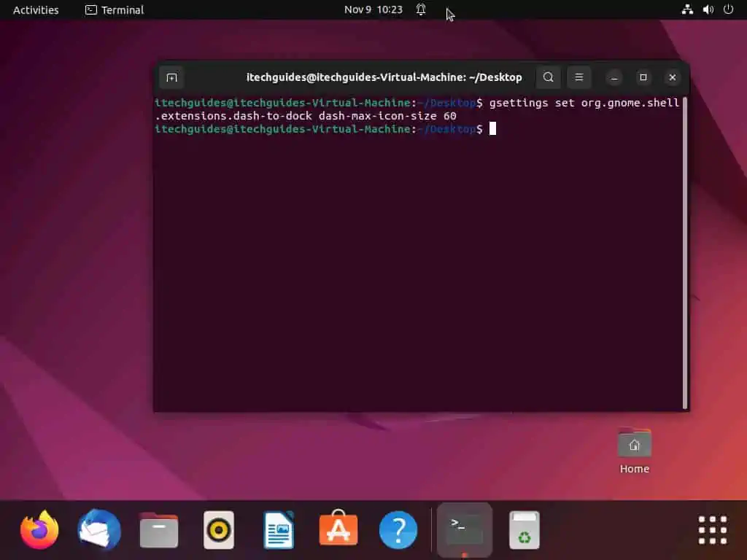Open a new terminal tab
This screenshot has height=560, width=747.
click(x=171, y=77)
